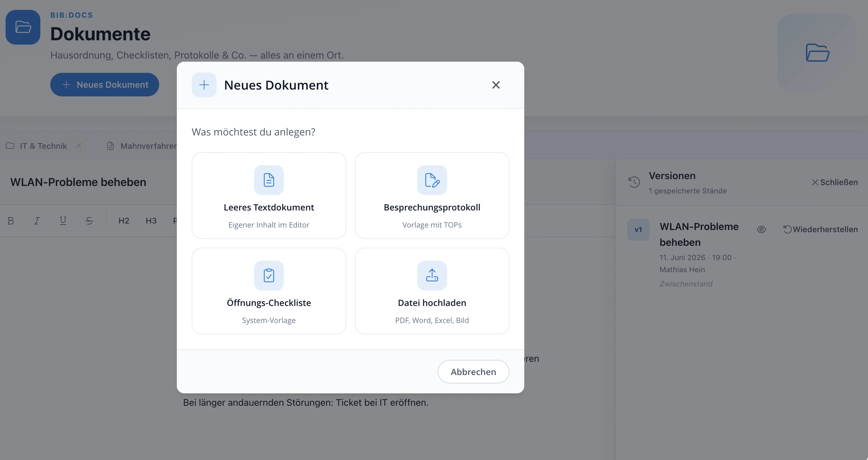Viewport: 868px width, 460px height.
Task: Pick the Öffnungs-Checkliste system template
Action: tap(269, 291)
